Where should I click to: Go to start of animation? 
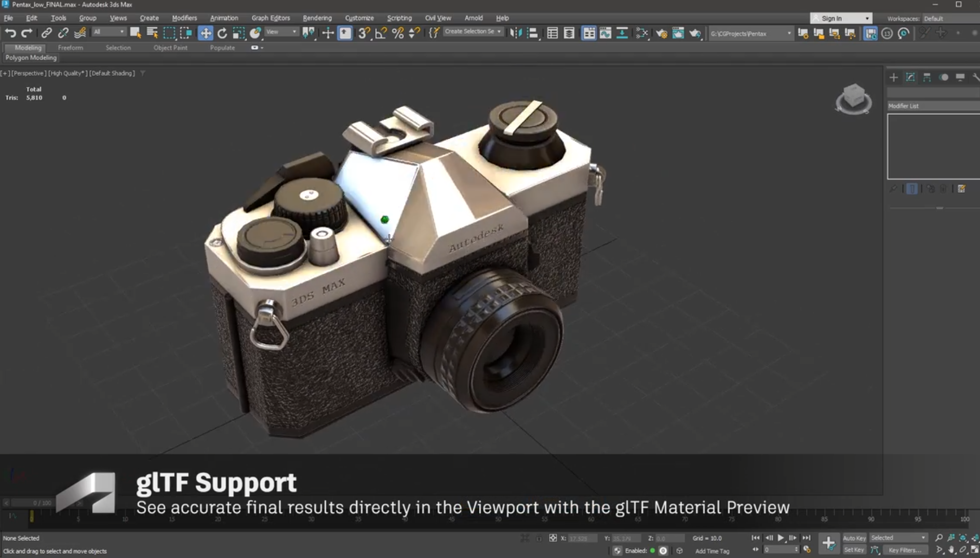(x=756, y=538)
